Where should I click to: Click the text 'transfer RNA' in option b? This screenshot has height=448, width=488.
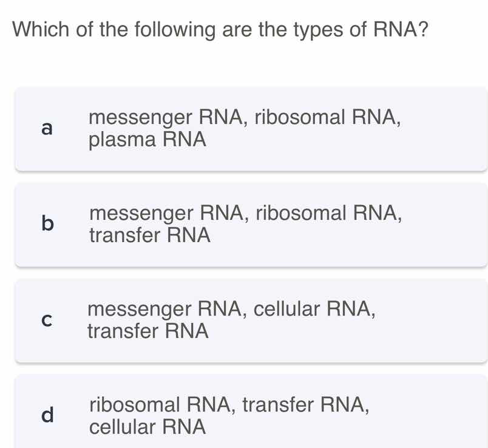(150, 235)
